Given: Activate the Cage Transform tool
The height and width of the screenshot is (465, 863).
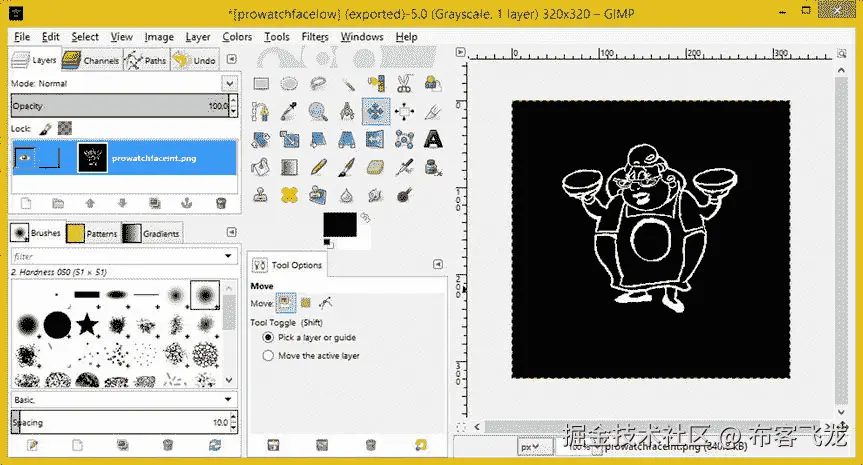Looking at the screenshot, I should click(x=405, y=140).
